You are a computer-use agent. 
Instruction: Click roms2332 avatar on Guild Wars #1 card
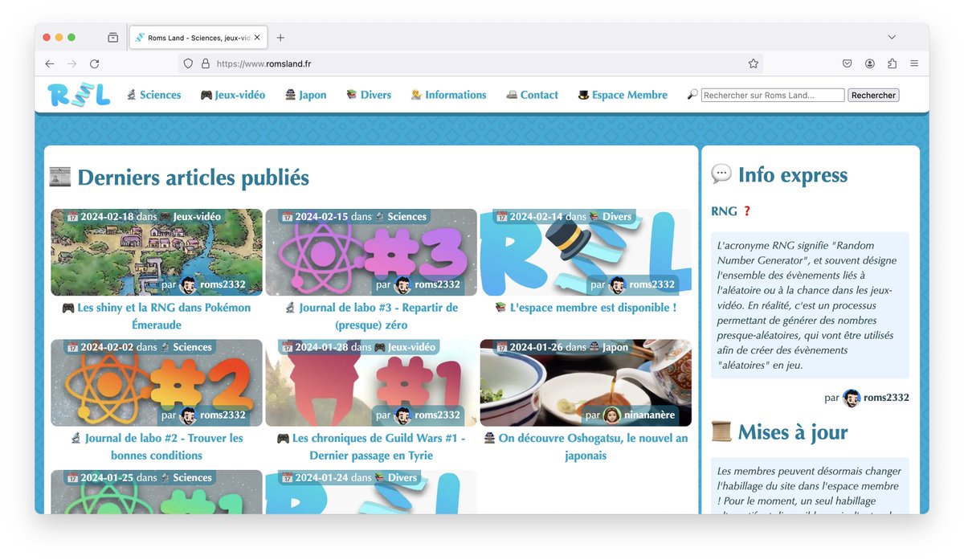pos(403,415)
